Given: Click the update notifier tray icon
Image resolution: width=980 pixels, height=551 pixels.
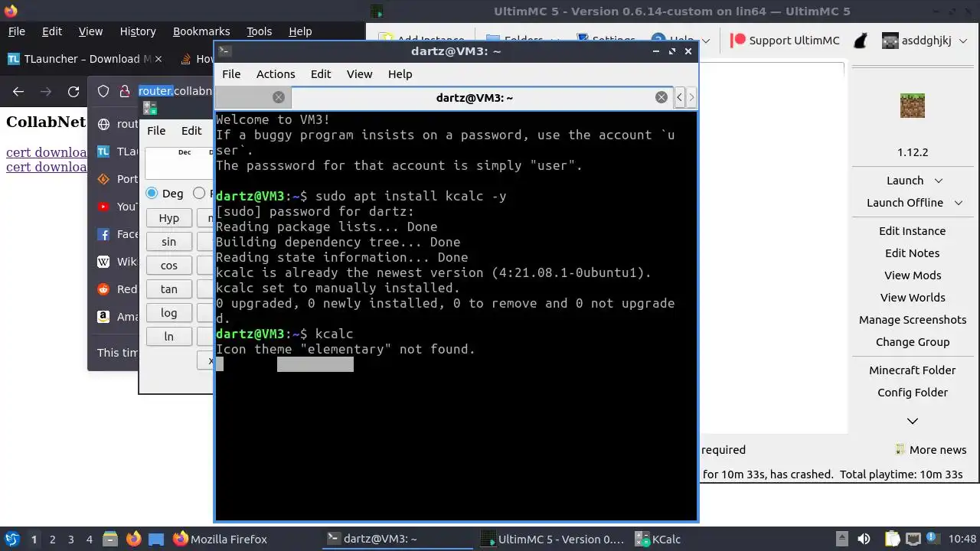Looking at the screenshot, I should [x=933, y=539].
